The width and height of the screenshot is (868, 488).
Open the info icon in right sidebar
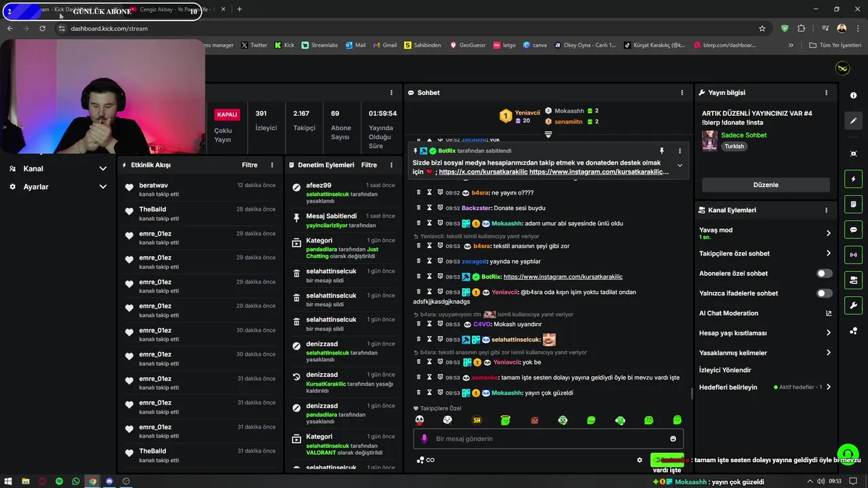pyautogui.click(x=853, y=96)
